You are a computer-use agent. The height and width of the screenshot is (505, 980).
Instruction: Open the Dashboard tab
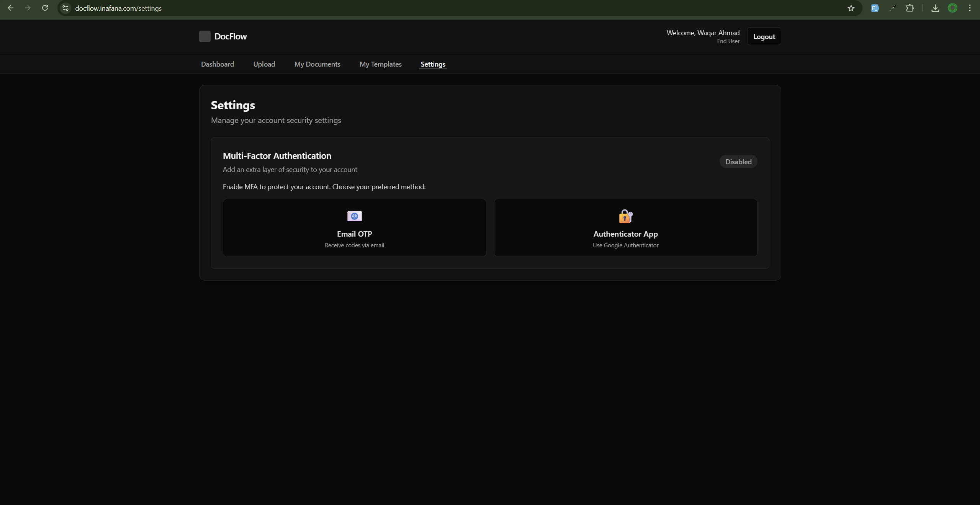[x=217, y=64]
